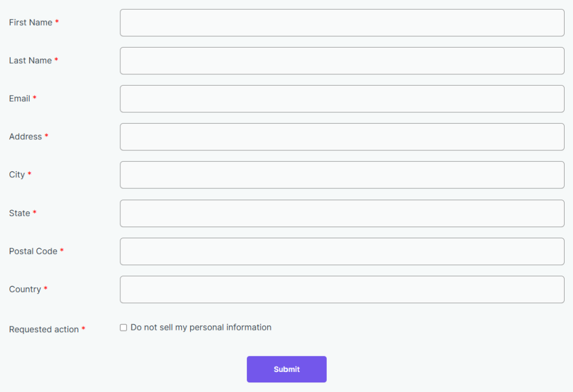The height and width of the screenshot is (392, 573).
Task: Click the 'First Name' label text
Action: tap(29, 22)
